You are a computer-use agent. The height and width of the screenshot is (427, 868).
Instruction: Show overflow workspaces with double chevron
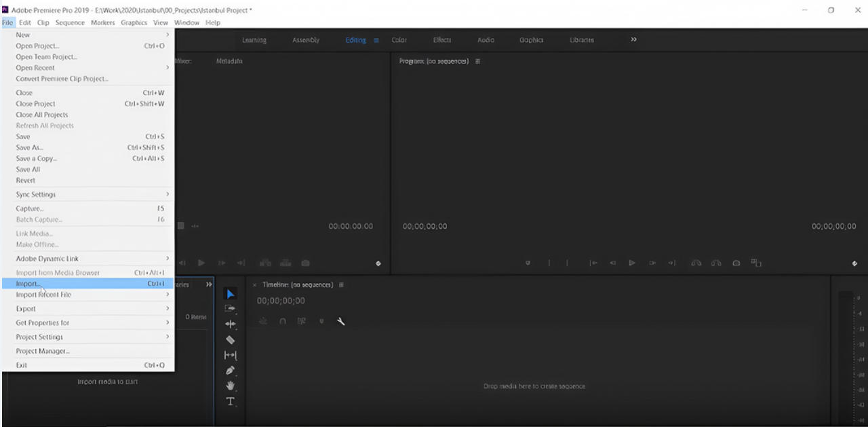633,40
